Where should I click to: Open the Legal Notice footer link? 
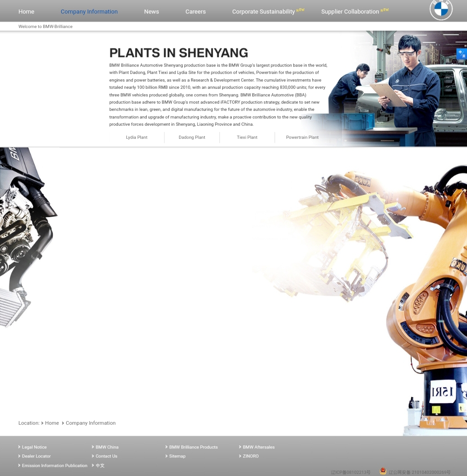point(34,447)
